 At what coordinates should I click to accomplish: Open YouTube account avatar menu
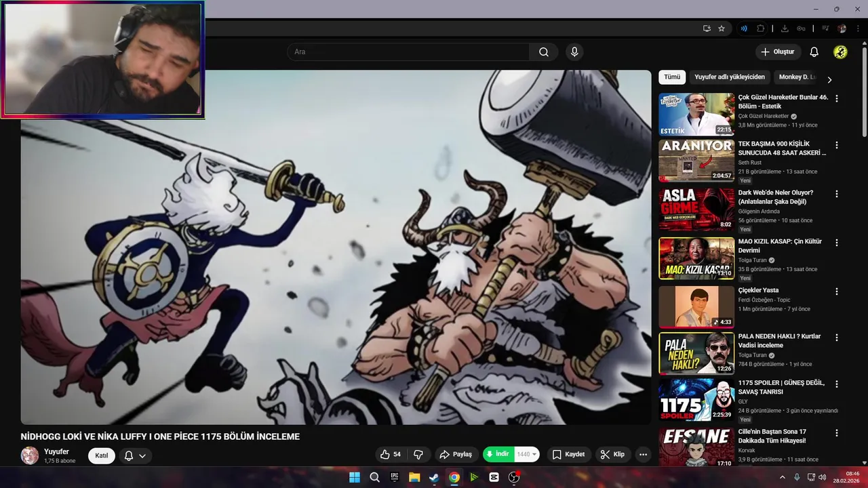pyautogui.click(x=840, y=52)
